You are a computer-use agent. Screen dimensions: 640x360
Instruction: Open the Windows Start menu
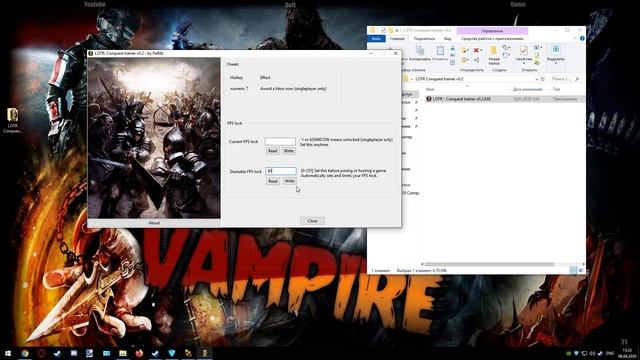point(8,353)
